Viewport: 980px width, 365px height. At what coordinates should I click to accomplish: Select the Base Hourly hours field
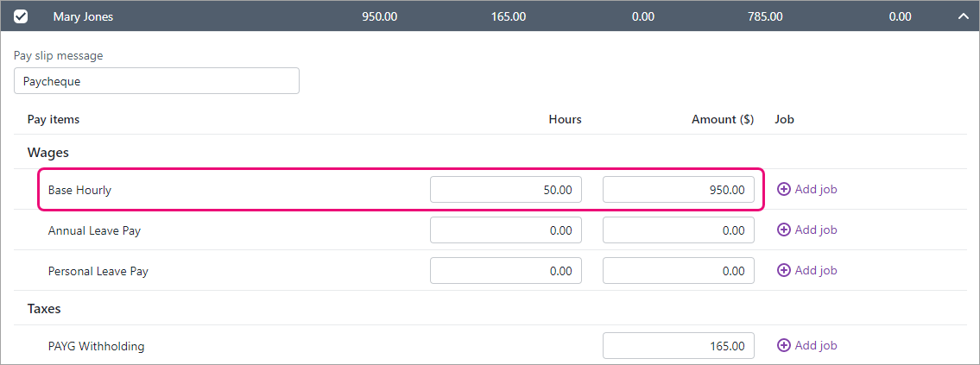[x=505, y=190]
